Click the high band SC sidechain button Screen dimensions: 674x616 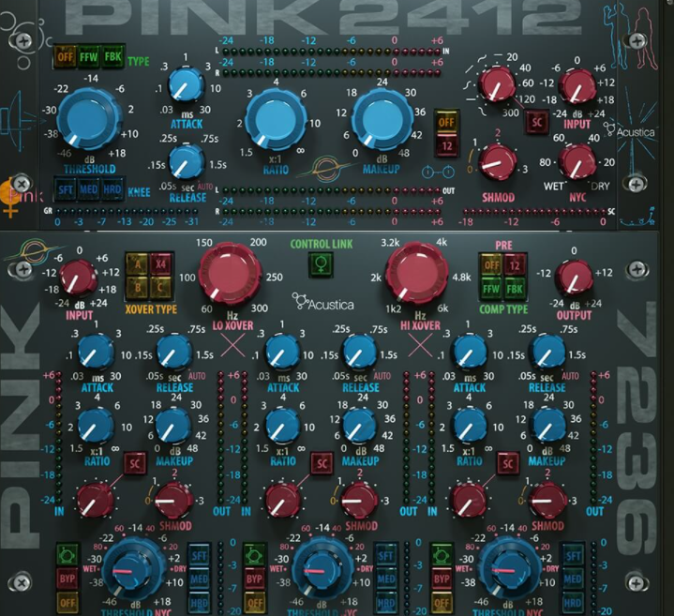508,462
